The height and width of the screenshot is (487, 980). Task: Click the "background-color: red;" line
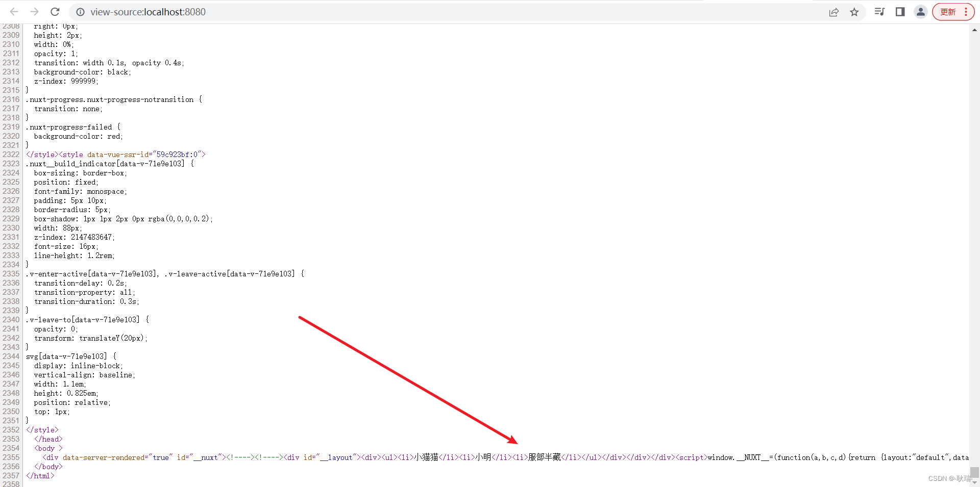[x=79, y=136]
